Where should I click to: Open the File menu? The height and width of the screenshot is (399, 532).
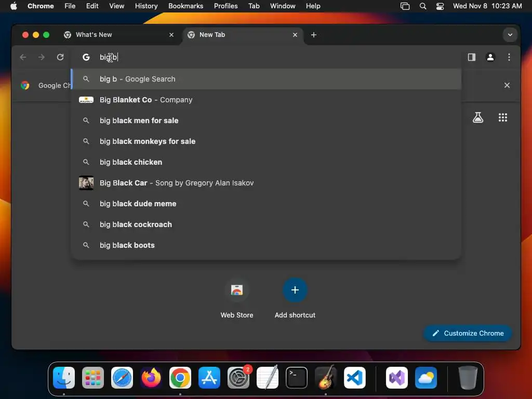(70, 6)
